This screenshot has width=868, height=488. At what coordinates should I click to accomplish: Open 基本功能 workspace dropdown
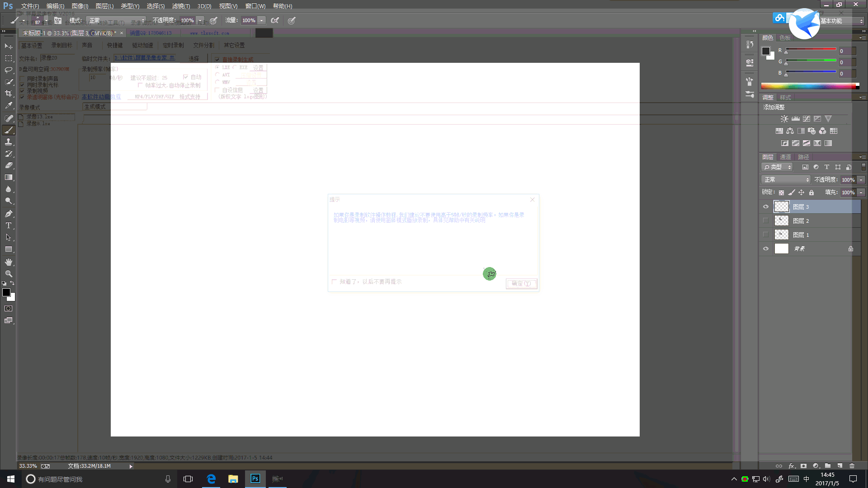coord(842,21)
